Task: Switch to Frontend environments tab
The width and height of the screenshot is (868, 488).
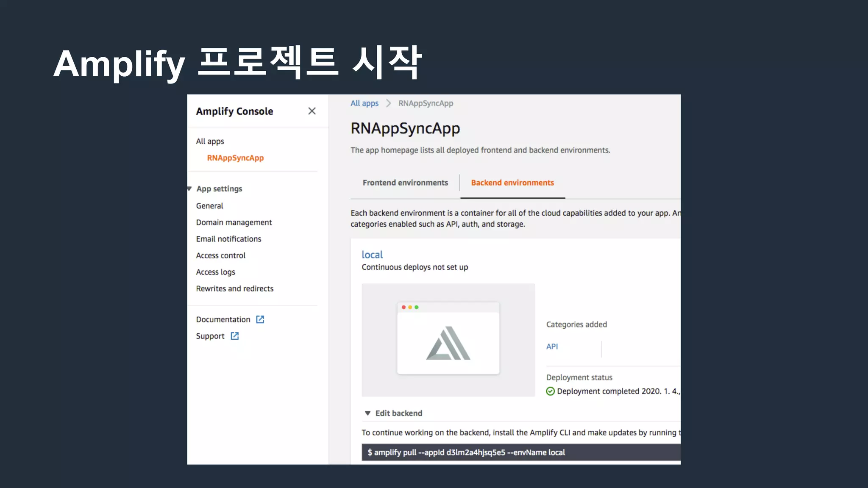Action: pyautogui.click(x=405, y=183)
